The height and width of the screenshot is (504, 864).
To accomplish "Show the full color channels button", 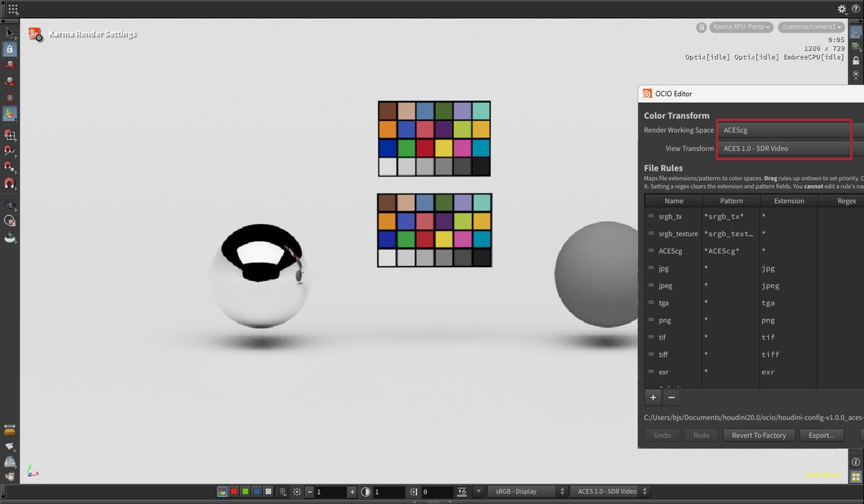I will pyautogui.click(x=223, y=492).
